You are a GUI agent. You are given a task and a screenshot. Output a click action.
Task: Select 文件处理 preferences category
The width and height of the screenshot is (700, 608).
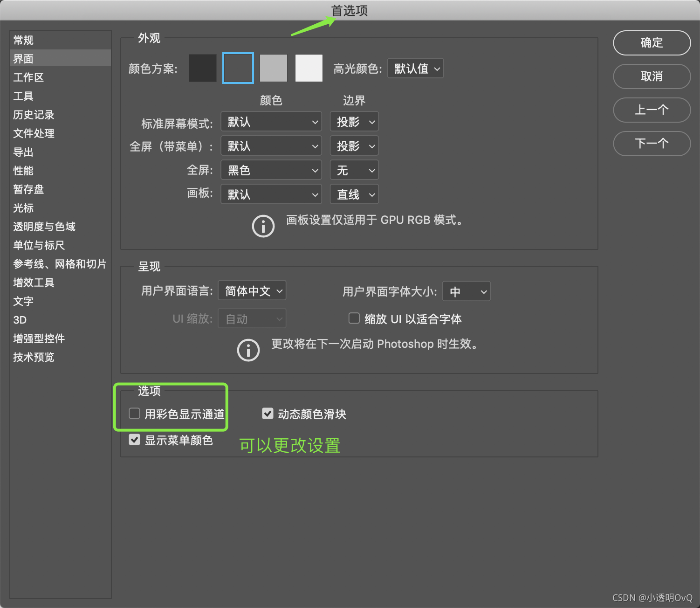pos(61,133)
